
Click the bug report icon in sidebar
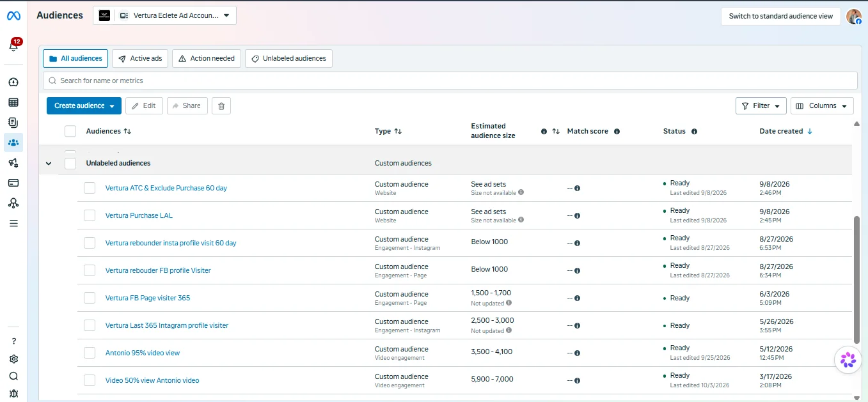pos(13,394)
